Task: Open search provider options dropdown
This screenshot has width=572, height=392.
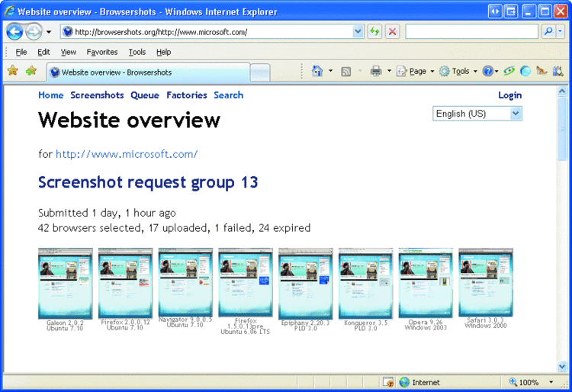Action: click(561, 32)
